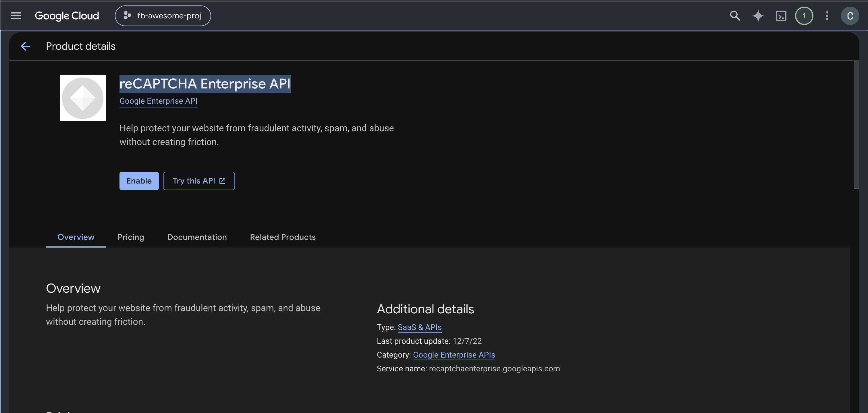Image resolution: width=868 pixels, height=413 pixels.
Task: Switch to the Overview tab
Action: coord(76,237)
